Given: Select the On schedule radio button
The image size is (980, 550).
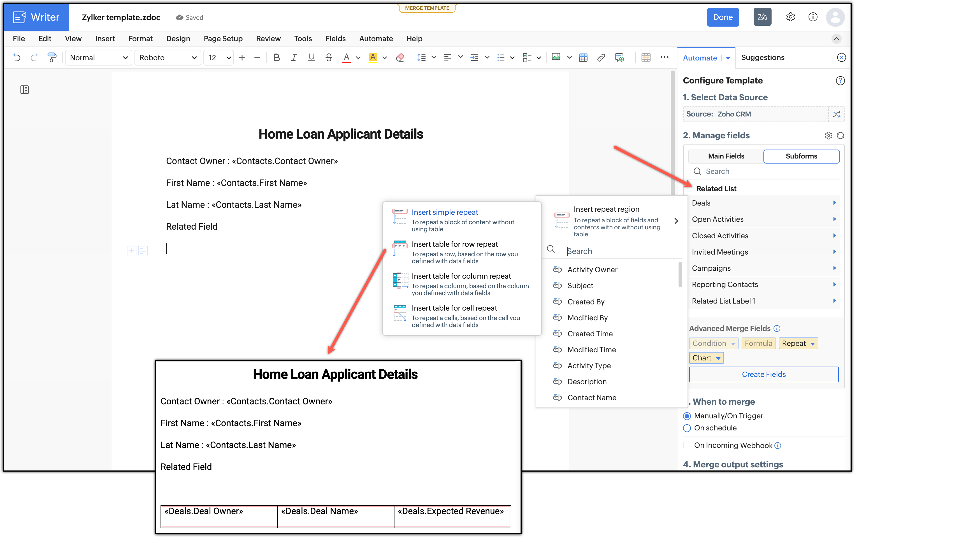Looking at the screenshot, I should [x=687, y=428].
